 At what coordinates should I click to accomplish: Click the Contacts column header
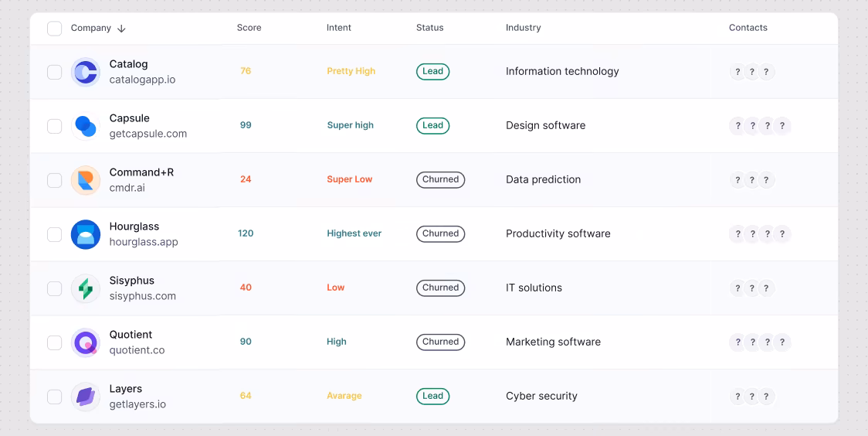[x=748, y=28]
